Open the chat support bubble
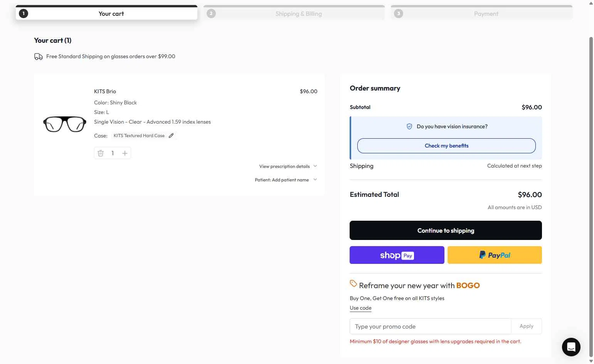Image resolution: width=594 pixels, height=364 pixels. click(571, 347)
